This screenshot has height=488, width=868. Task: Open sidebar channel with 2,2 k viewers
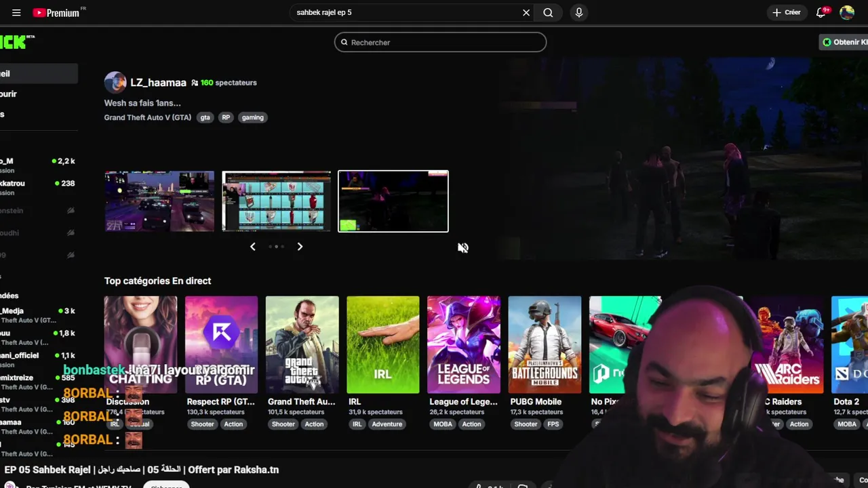pos(39,165)
